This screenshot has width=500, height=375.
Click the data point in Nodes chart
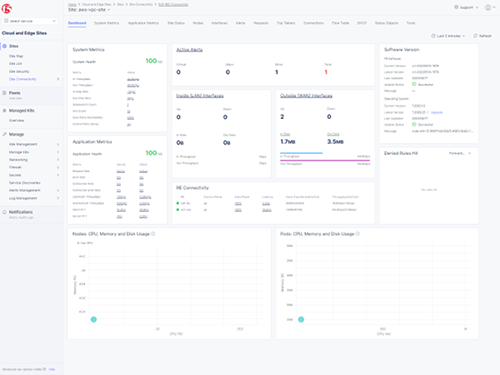94,319
